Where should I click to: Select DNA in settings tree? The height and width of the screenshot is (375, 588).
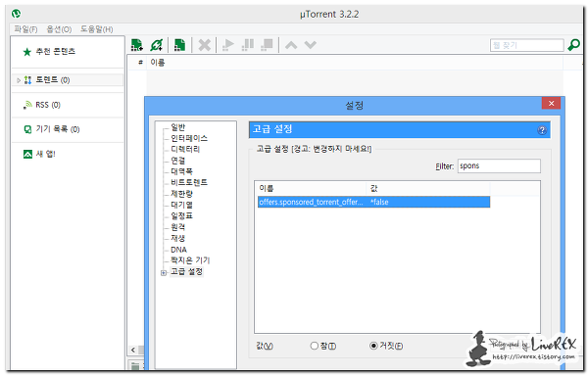coord(178,250)
